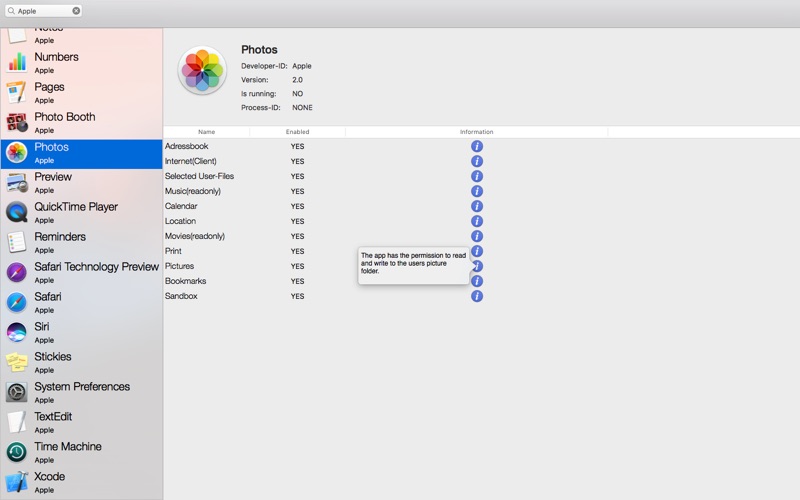Click the Sandbox permission name
The width and height of the screenshot is (800, 500).
tap(181, 296)
